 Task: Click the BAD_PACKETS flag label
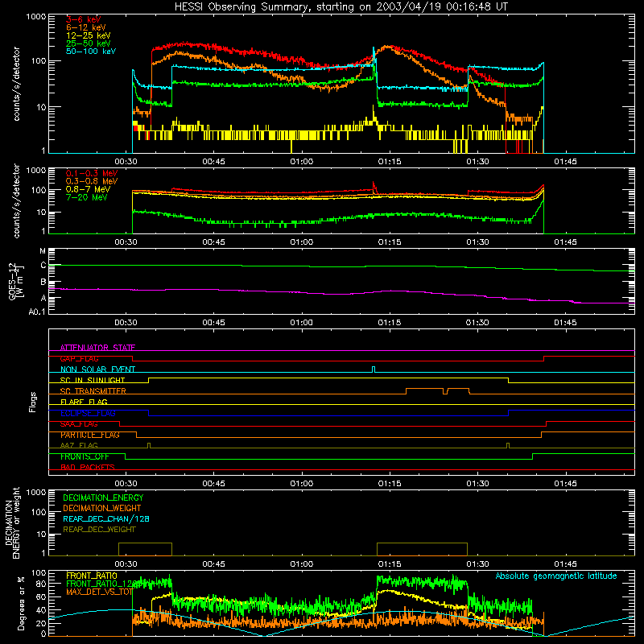point(88,467)
